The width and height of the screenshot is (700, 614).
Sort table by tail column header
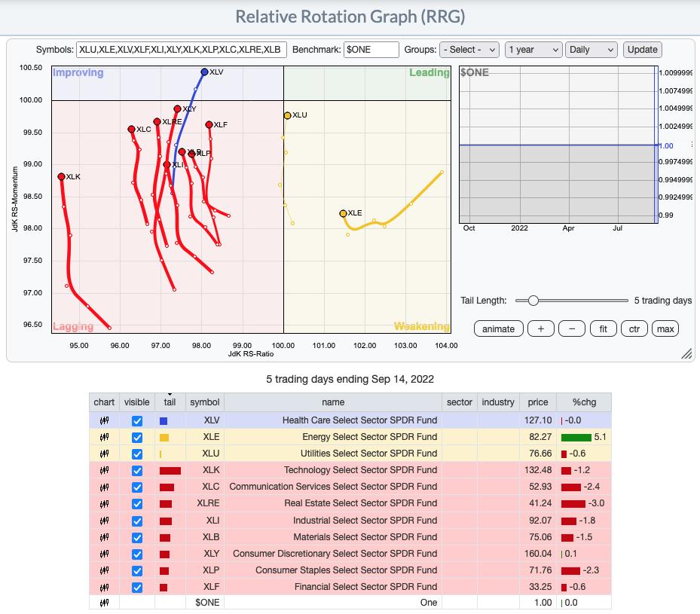click(170, 402)
